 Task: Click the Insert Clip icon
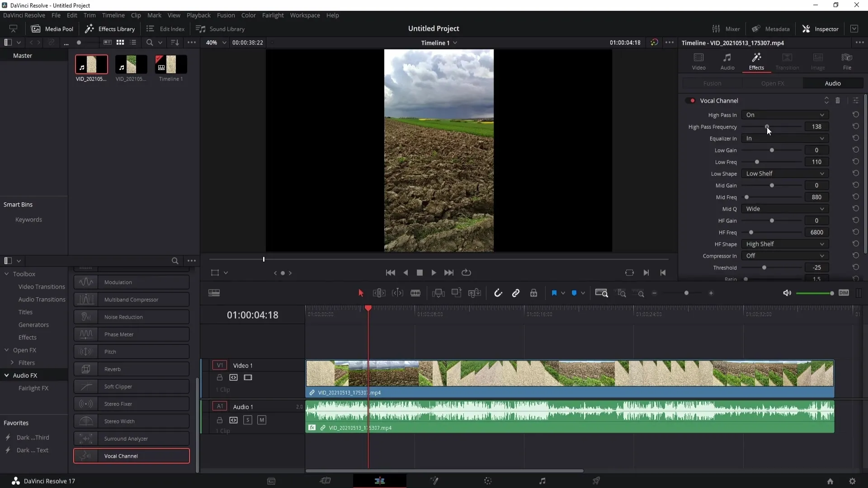coord(438,293)
